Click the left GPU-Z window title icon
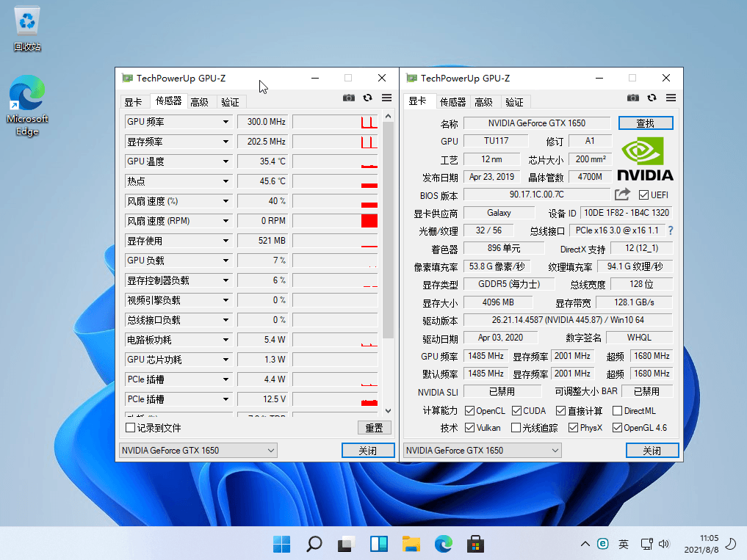The width and height of the screenshot is (747, 560). (x=127, y=78)
